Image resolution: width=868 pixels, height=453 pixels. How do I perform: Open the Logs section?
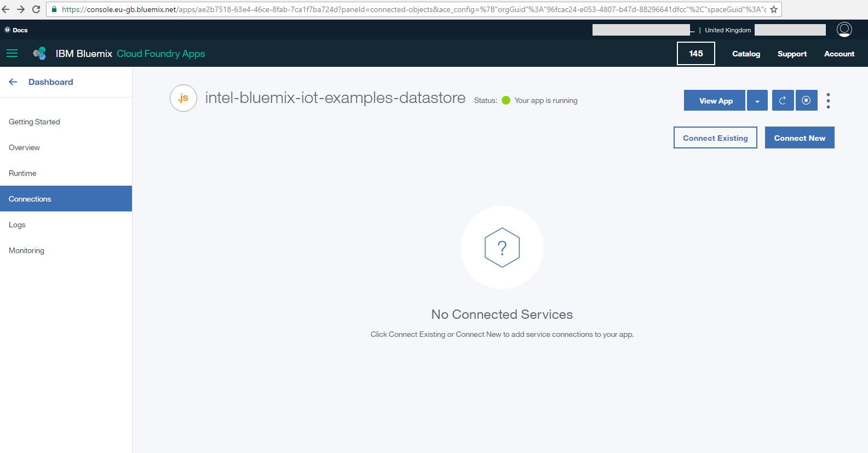[x=66, y=225]
